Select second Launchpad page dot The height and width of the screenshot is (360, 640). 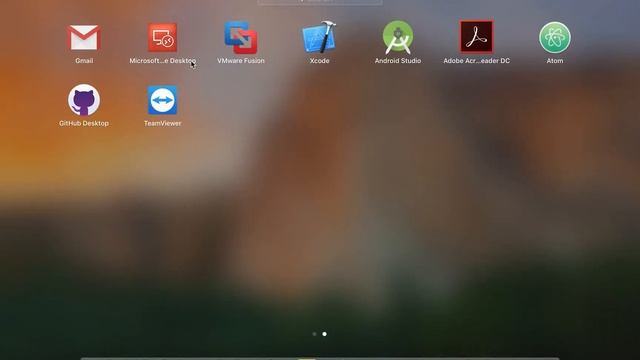[324, 334]
